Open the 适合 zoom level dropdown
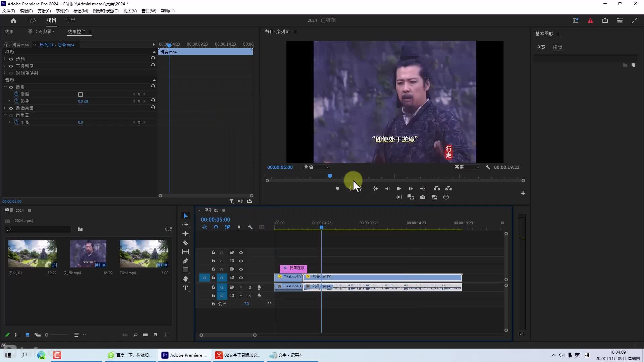Image resolution: width=644 pixels, height=362 pixels. (316, 167)
